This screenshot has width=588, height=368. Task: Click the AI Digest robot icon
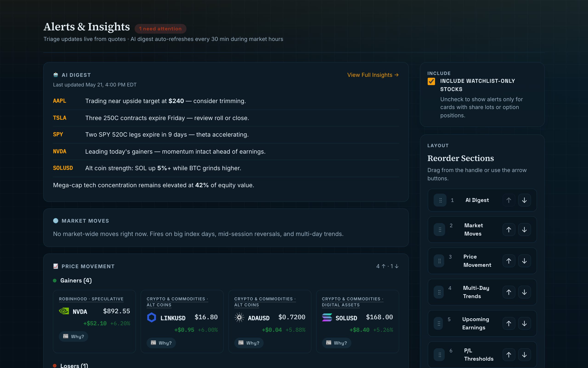[x=56, y=75]
